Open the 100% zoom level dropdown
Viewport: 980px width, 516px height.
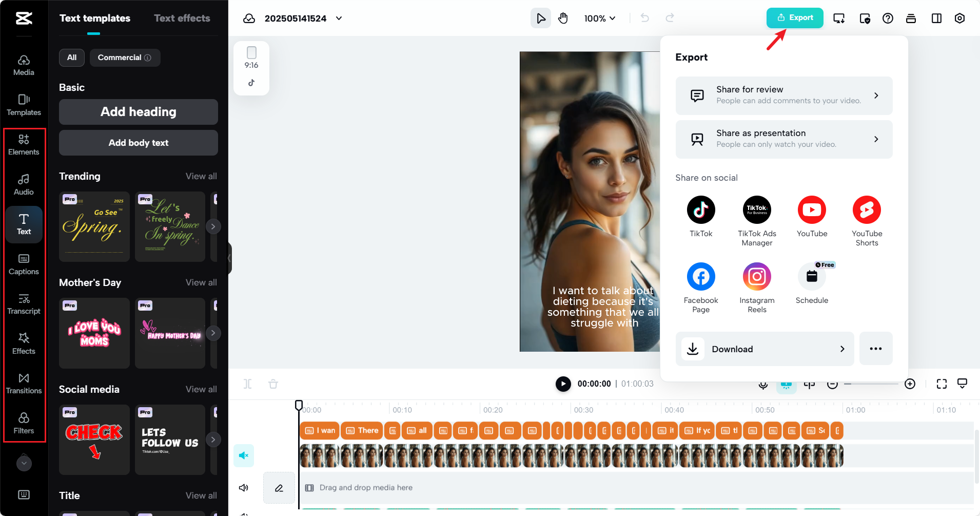point(600,18)
